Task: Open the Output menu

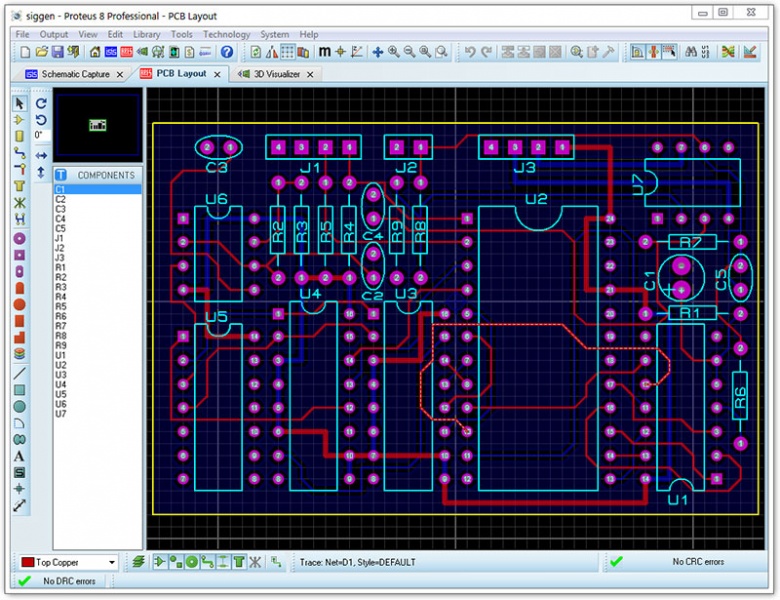Action: pos(54,34)
